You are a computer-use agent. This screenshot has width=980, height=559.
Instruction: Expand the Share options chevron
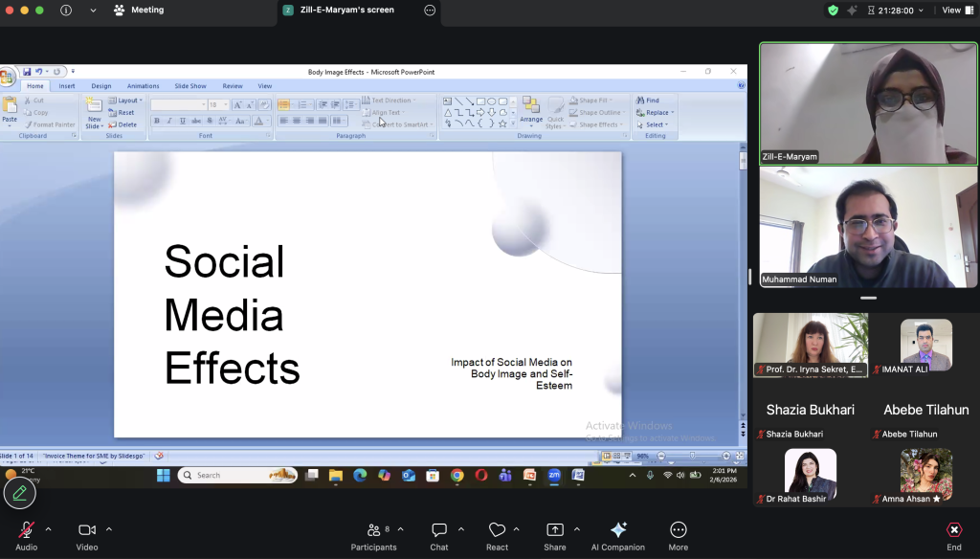coord(576,529)
